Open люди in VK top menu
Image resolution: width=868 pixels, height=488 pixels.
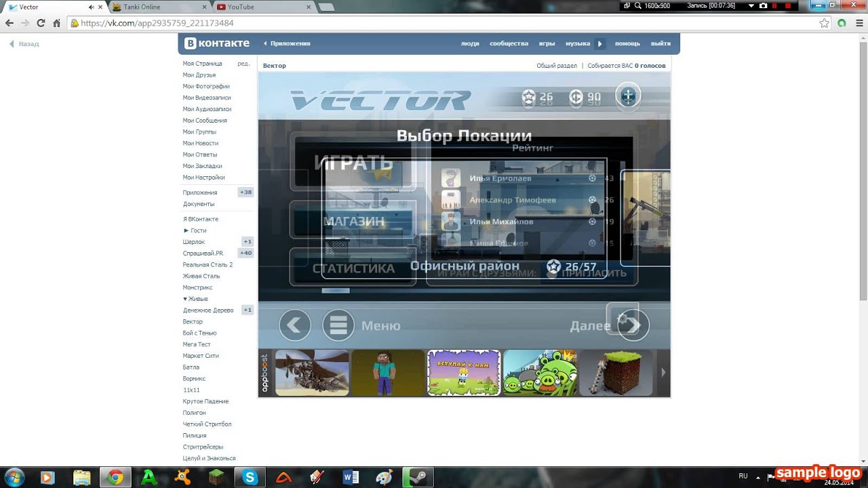[x=470, y=43]
